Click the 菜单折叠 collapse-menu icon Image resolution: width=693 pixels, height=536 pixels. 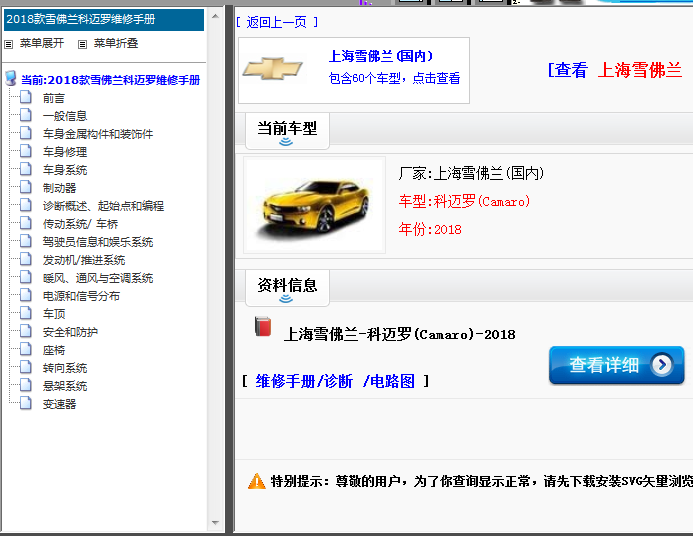[x=82, y=44]
